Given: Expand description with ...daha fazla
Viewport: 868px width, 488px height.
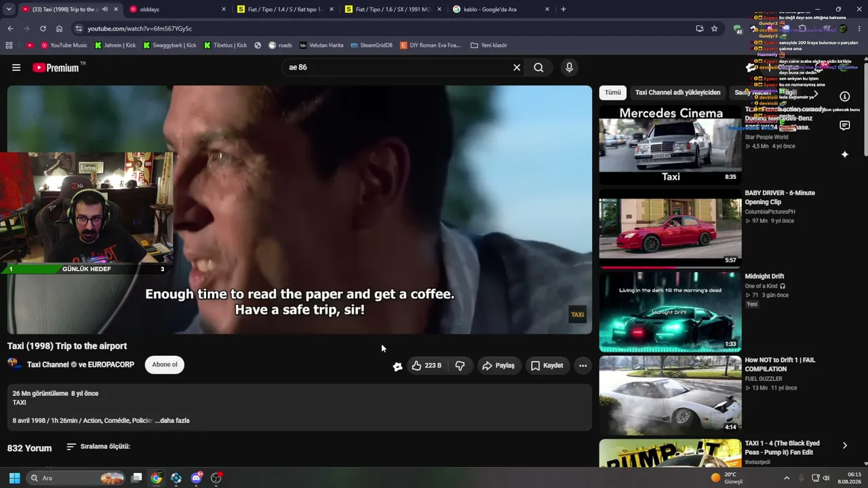Looking at the screenshot, I should click(x=172, y=420).
